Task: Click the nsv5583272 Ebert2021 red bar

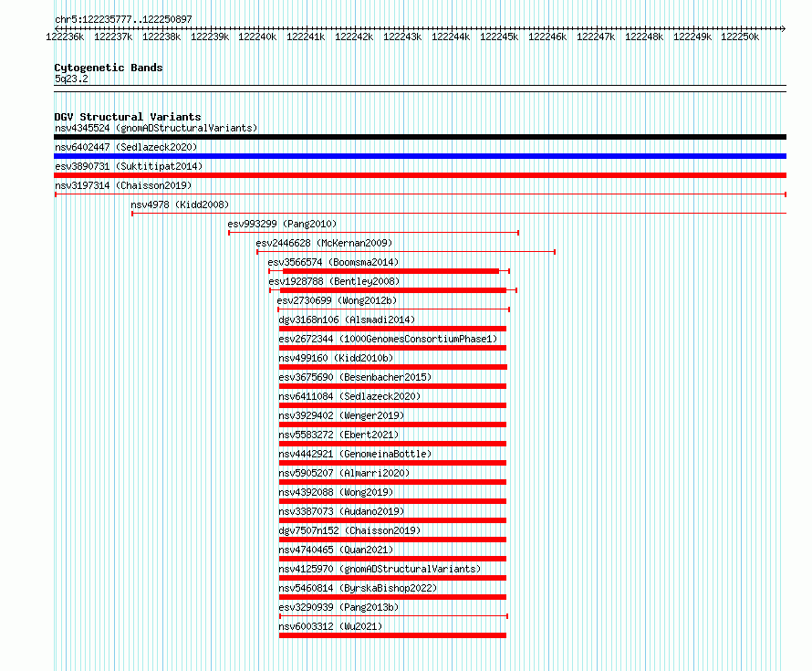Action: [x=392, y=444]
